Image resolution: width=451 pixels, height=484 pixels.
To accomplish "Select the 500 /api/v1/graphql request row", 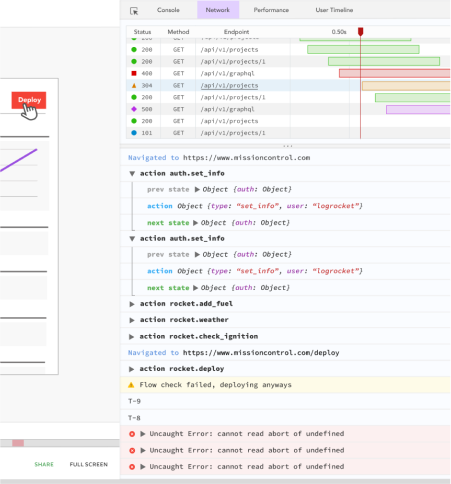I will click(x=288, y=109).
